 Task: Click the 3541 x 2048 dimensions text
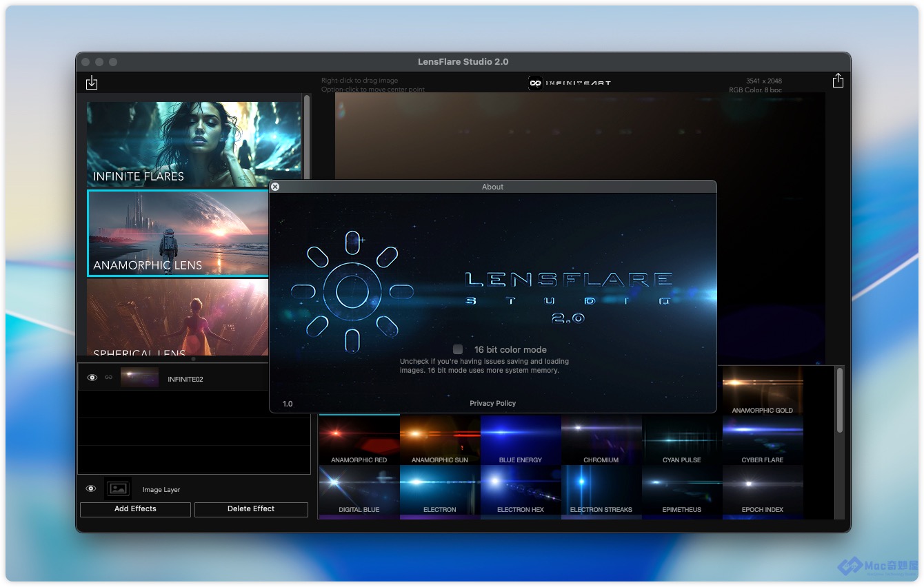coord(764,81)
